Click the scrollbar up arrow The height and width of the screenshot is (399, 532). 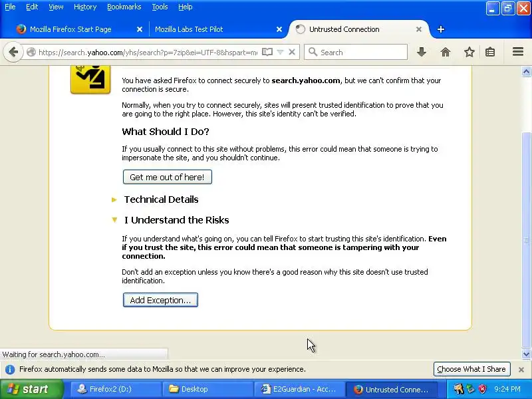tap(526, 72)
